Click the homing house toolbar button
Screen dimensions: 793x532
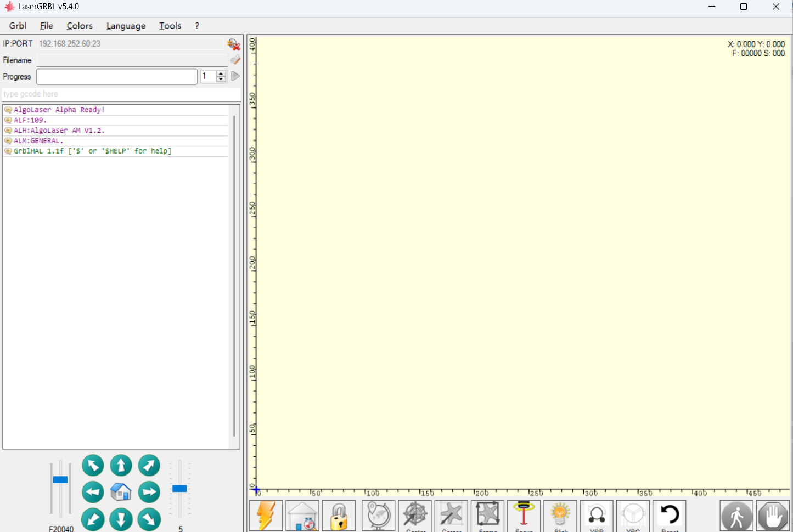coord(302,516)
